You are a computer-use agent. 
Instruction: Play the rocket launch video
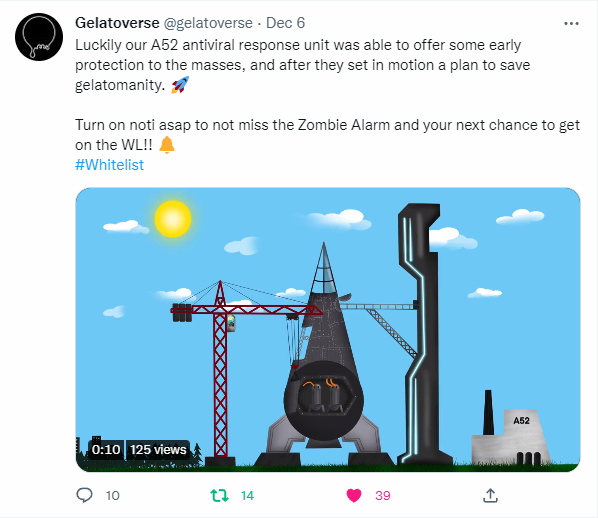pyautogui.click(x=328, y=330)
